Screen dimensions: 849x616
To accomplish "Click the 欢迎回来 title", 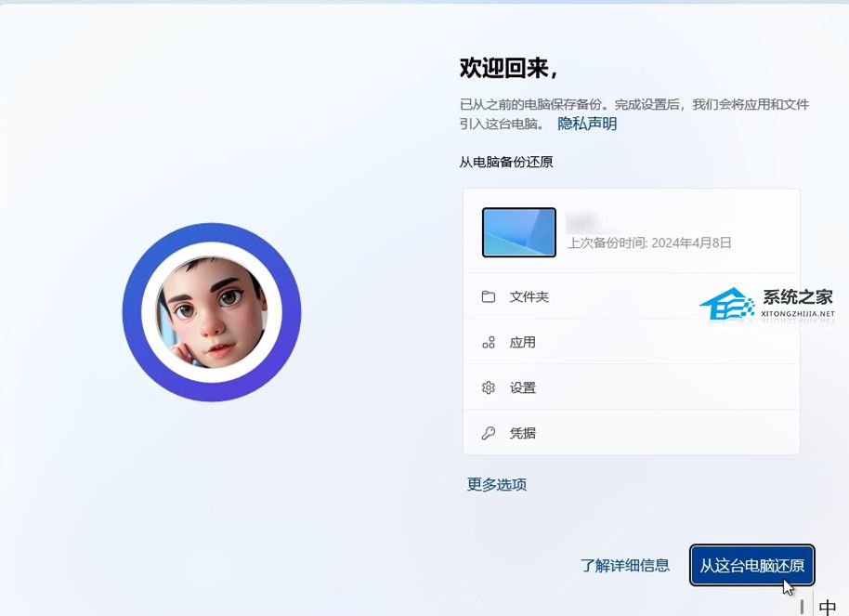I will click(x=508, y=68).
